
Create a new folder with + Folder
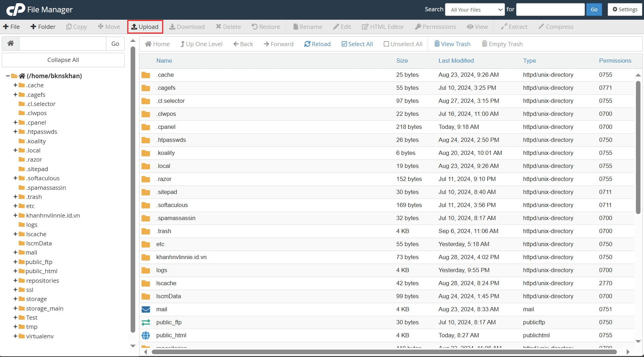click(x=43, y=27)
